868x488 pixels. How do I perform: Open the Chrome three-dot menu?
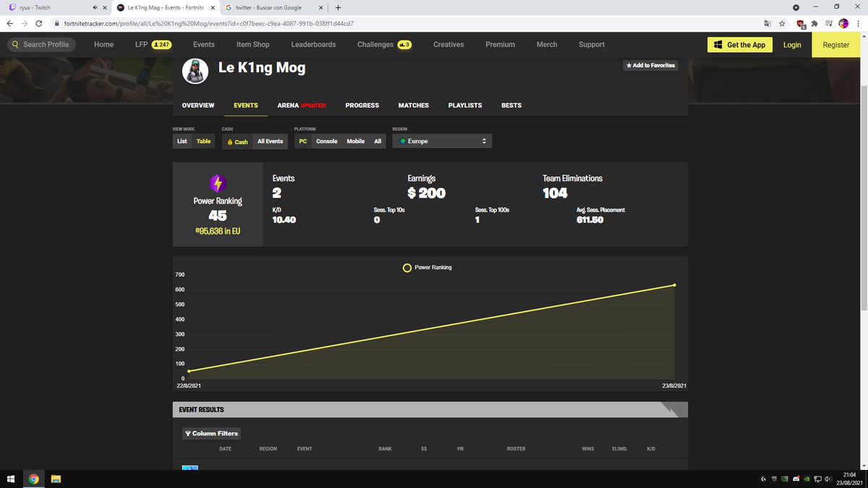[x=858, y=23]
